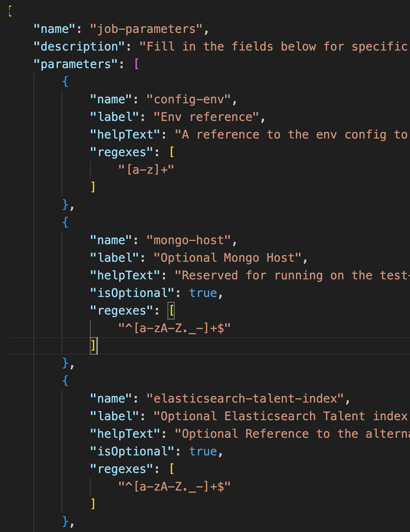Viewport: 410px width, 532px height.
Task: Click the "elasticsearch-talent-index" value
Action: click(246, 399)
